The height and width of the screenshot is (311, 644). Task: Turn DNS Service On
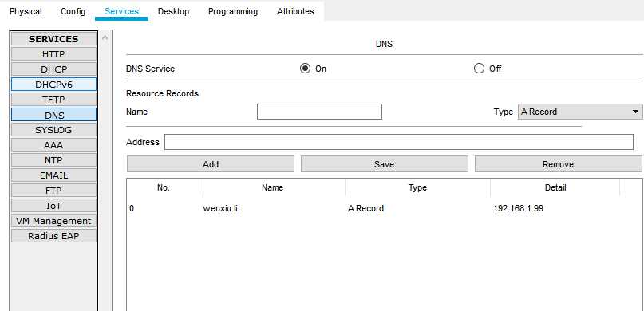[x=305, y=69]
